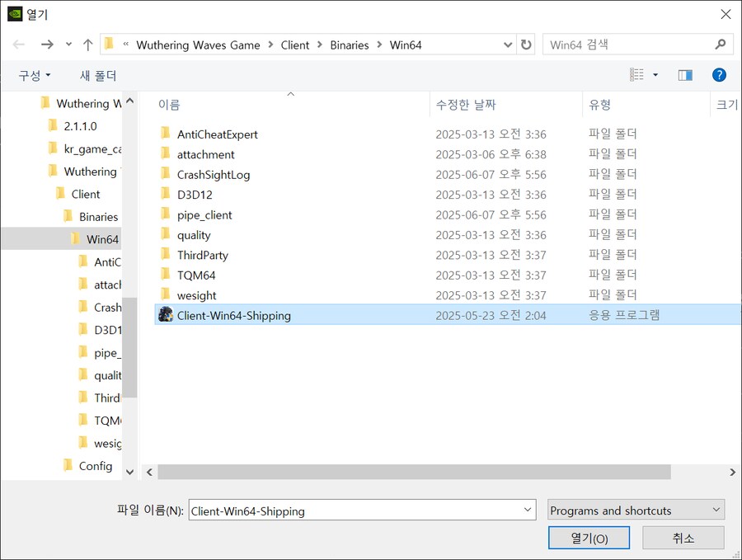Go up one folder level
The height and width of the screenshot is (560, 742).
click(x=87, y=45)
